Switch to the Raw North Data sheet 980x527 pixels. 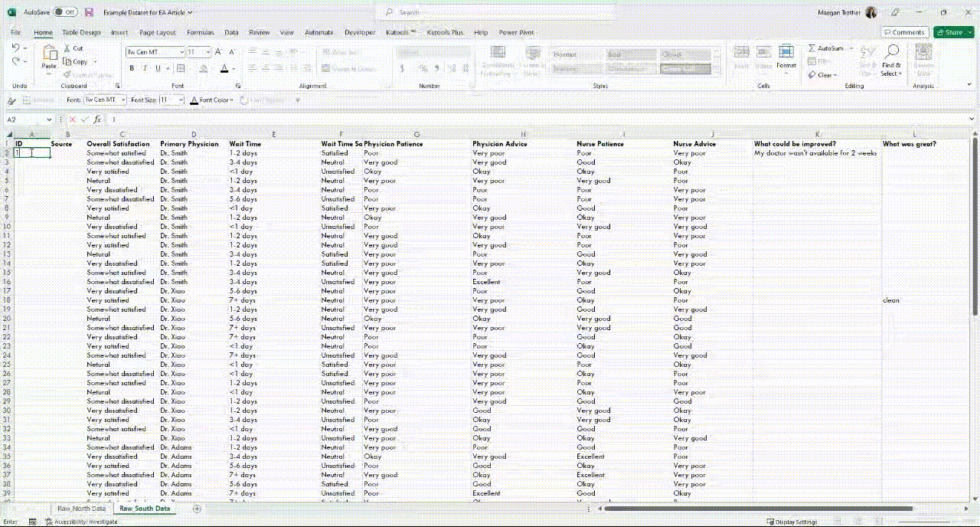(81, 508)
